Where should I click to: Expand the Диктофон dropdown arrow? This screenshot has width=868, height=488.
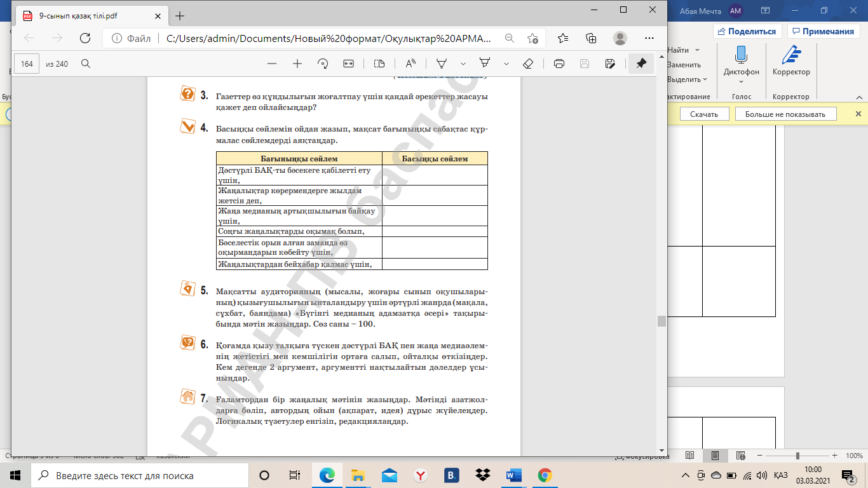[x=741, y=81]
